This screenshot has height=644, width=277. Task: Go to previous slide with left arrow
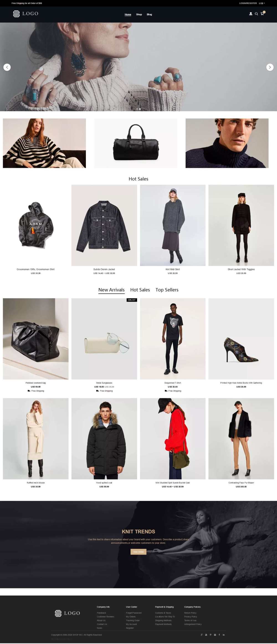7,67
